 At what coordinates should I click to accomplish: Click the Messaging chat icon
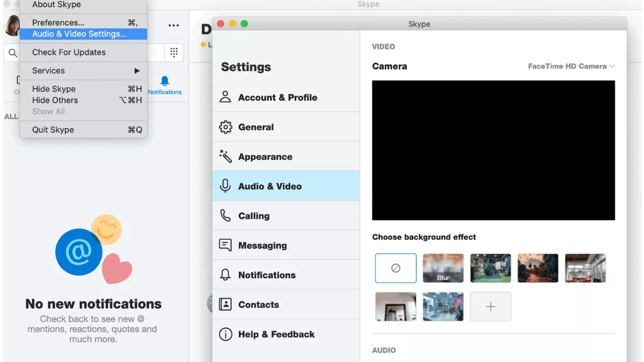[225, 245]
